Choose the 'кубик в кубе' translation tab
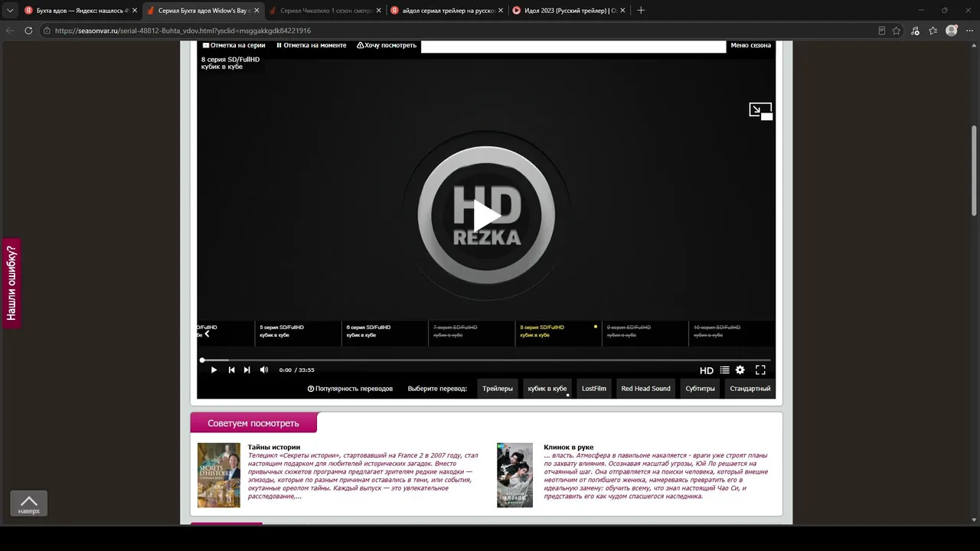The height and width of the screenshot is (551, 980). click(x=547, y=389)
